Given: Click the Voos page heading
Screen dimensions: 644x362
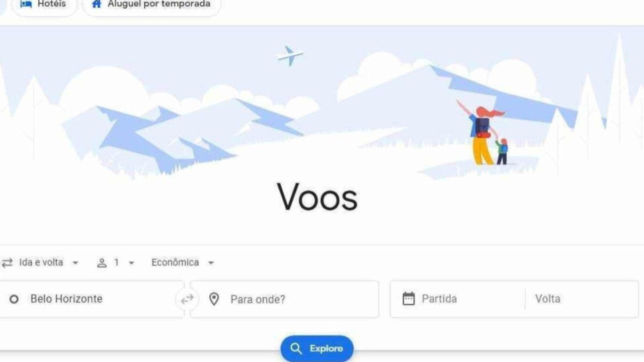Looking at the screenshot, I should 317,197.
